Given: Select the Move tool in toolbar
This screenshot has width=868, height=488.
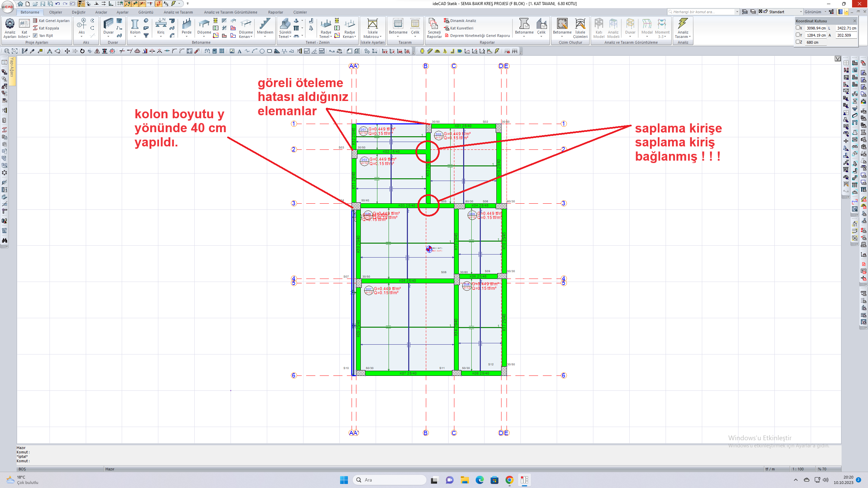Looking at the screenshot, I should point(67,51).
